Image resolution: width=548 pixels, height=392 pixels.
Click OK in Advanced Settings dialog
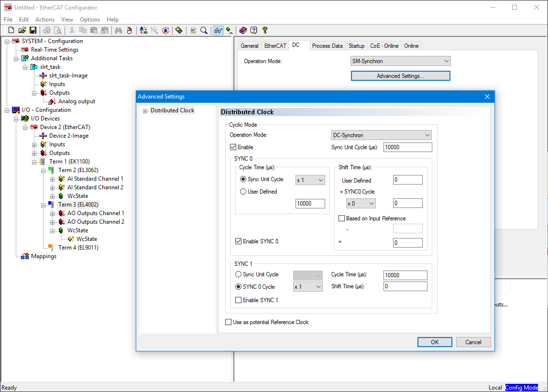(x=434, y=342)
